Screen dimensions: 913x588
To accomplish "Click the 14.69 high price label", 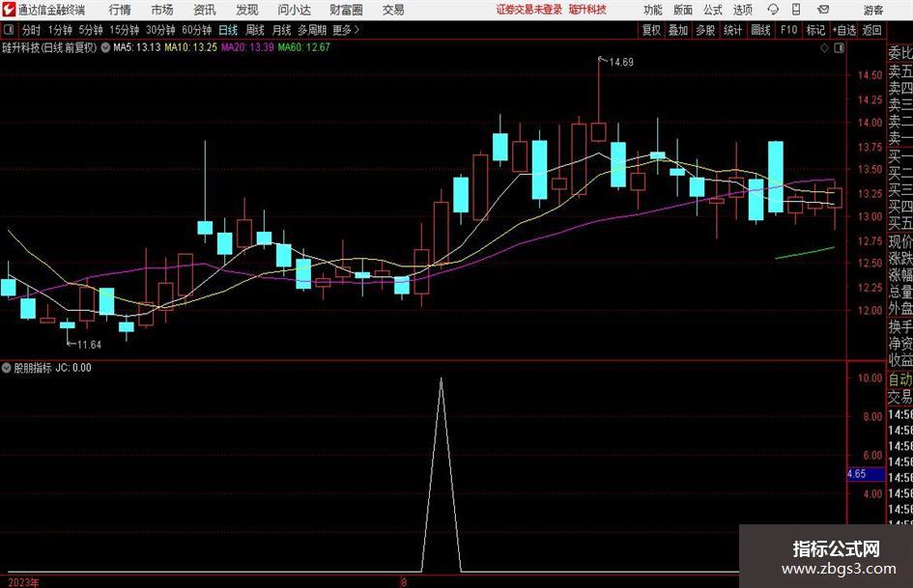I will coord(621,62).
